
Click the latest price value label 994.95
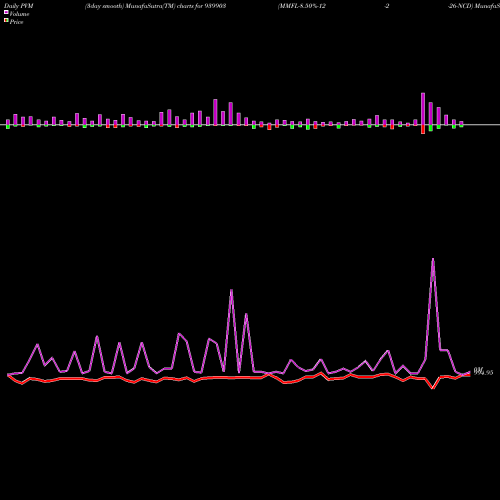pyautogui.click(x=483, y=372)
